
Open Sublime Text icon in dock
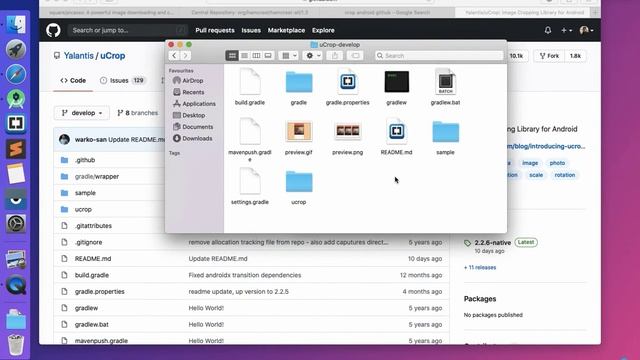click(16, 149)
